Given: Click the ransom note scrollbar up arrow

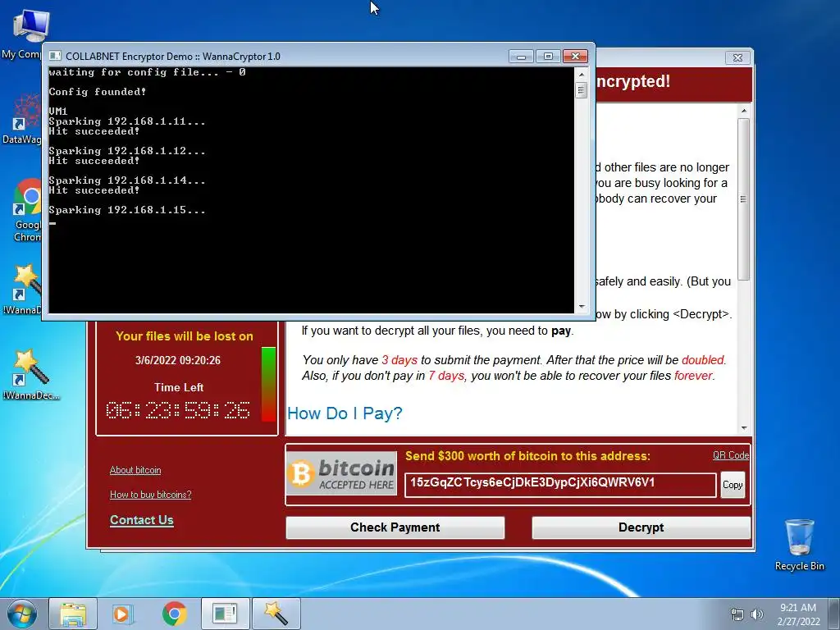Looking at the screenshot, I should (743, 111).
